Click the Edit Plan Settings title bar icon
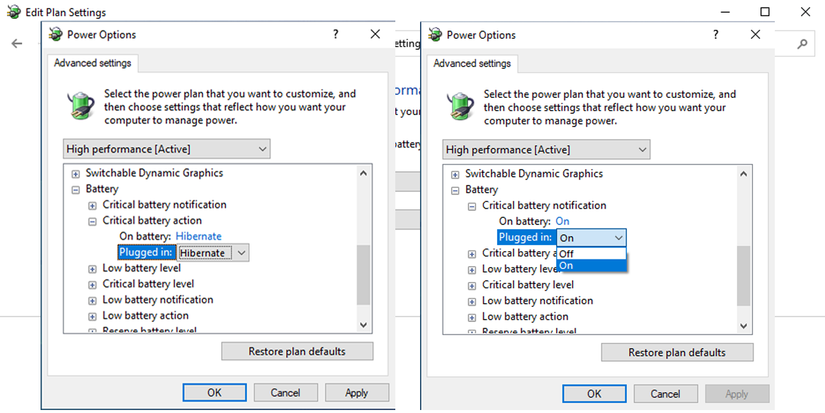The height and width of the screenshot is (413, 825). tap(14, 12)
